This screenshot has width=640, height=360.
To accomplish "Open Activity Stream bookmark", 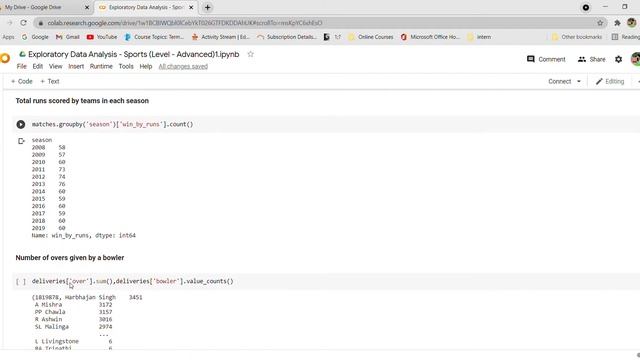I will pyautogui.click(x=220, y=37).
